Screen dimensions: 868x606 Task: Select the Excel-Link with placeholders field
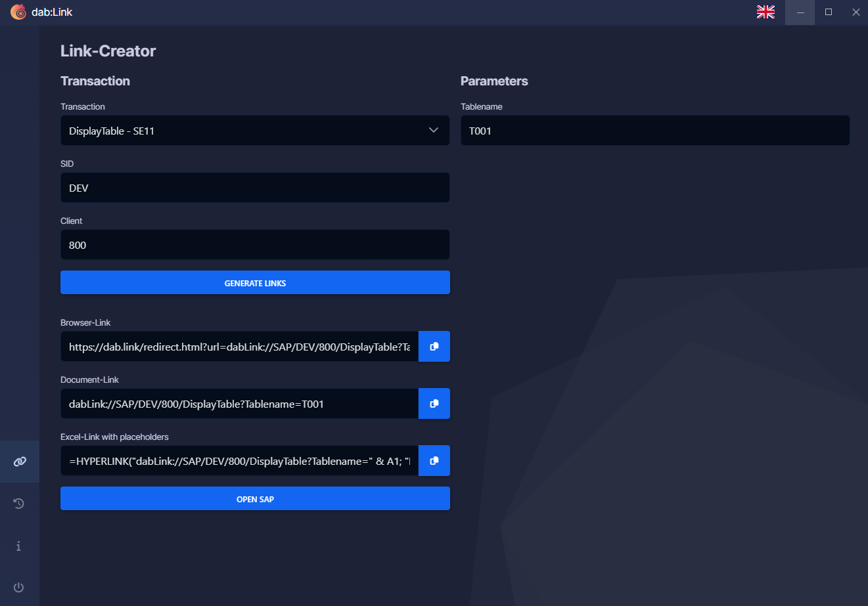(x=239, y=460)
